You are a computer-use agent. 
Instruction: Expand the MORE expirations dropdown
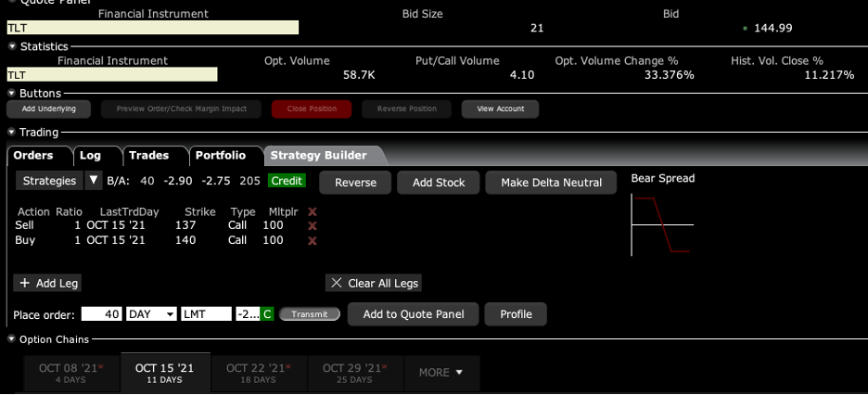441,372
